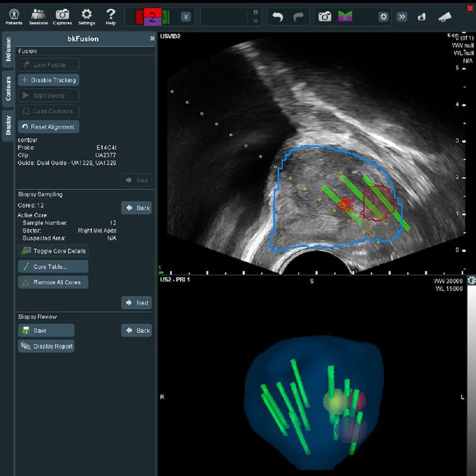Toggle Core Details in Biopsy Sampling
The height and width of the screenshot is (476, 476).
53,251
